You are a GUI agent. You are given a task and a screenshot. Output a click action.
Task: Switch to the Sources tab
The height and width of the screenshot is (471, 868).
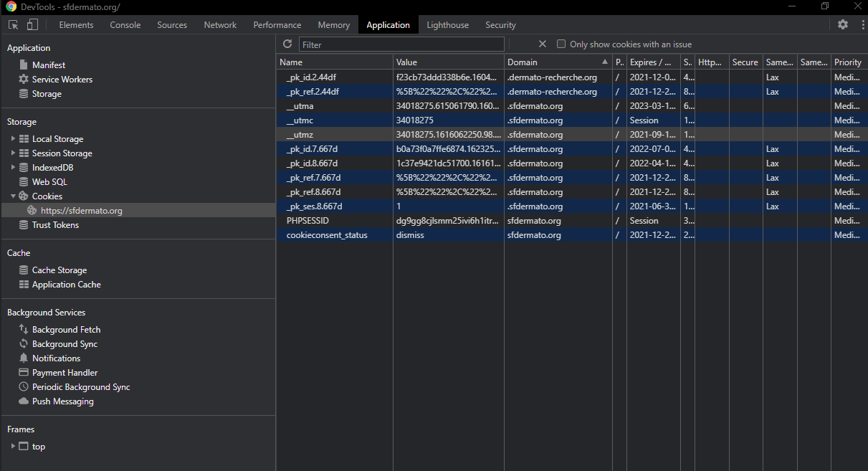pos(172,24)
